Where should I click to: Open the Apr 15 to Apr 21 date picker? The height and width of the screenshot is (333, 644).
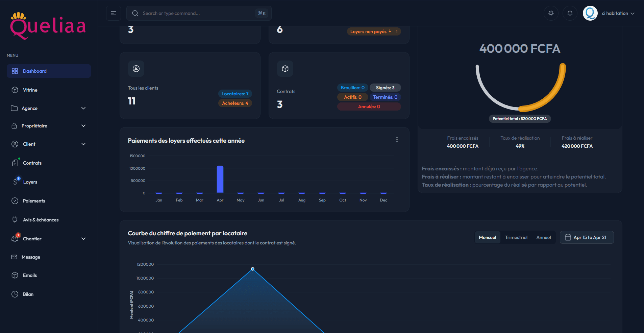[587, 237]
